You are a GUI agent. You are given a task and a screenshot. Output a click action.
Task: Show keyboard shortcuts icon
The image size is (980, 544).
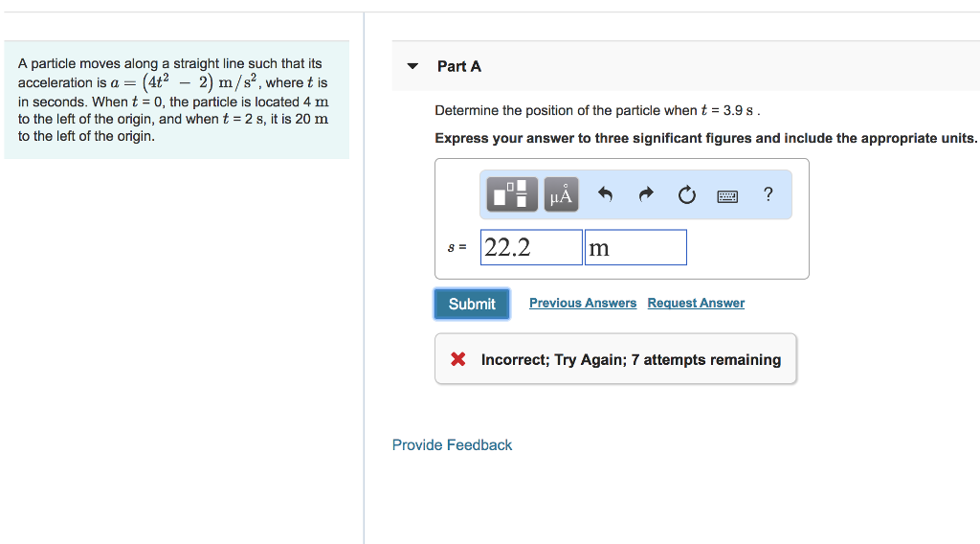coord(727,195)
